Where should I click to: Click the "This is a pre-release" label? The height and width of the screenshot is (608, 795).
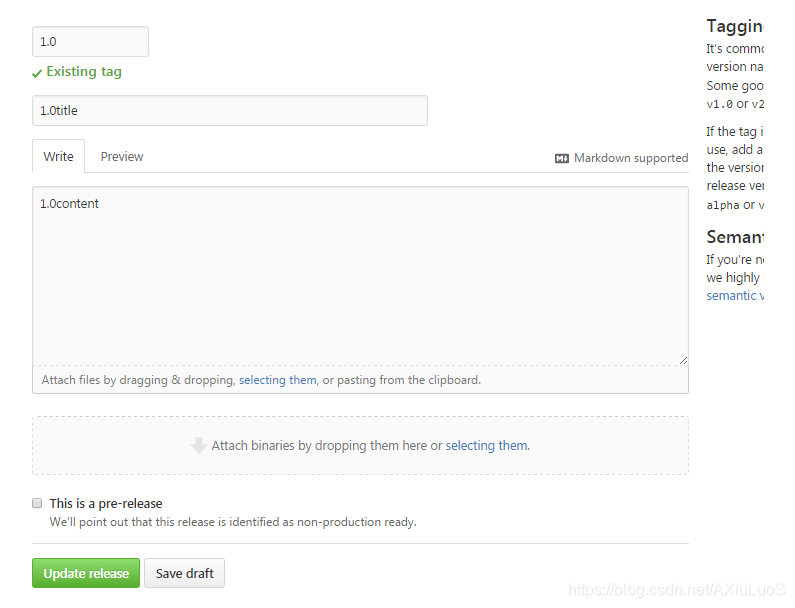coord(106,504)
